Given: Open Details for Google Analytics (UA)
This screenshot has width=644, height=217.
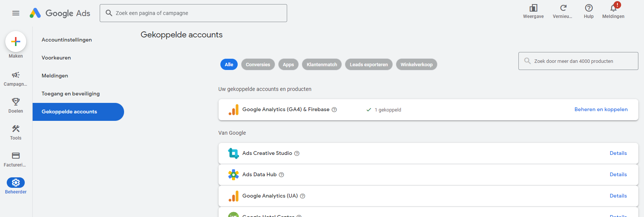Looking at the screenshot, I should pos(618,196).
